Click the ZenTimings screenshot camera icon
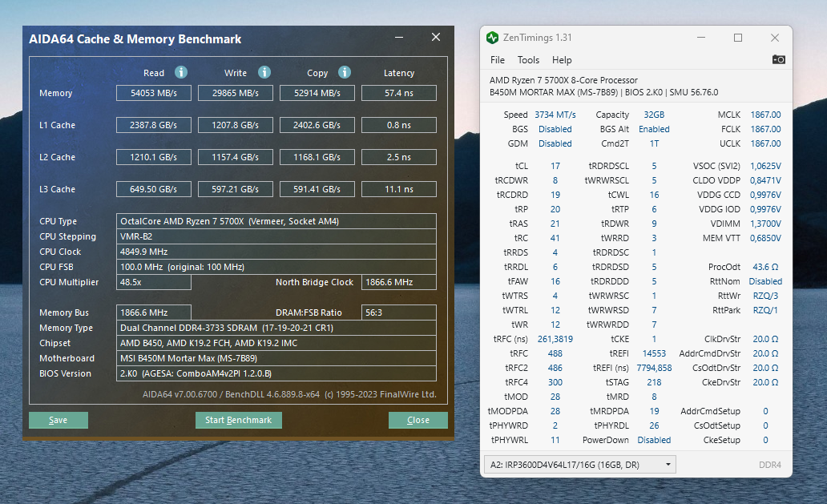827x504 pixels. [x=778, y=59]
